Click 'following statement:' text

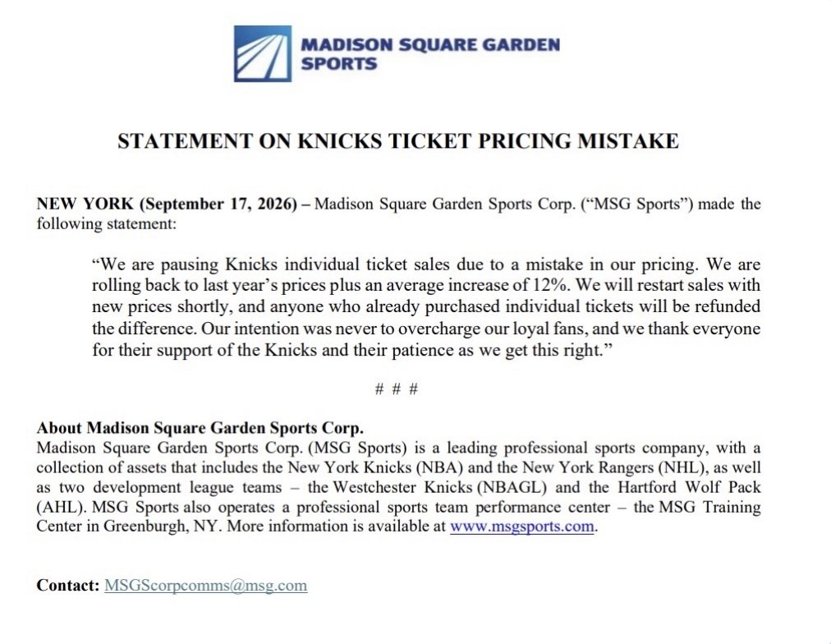(106, 223)
